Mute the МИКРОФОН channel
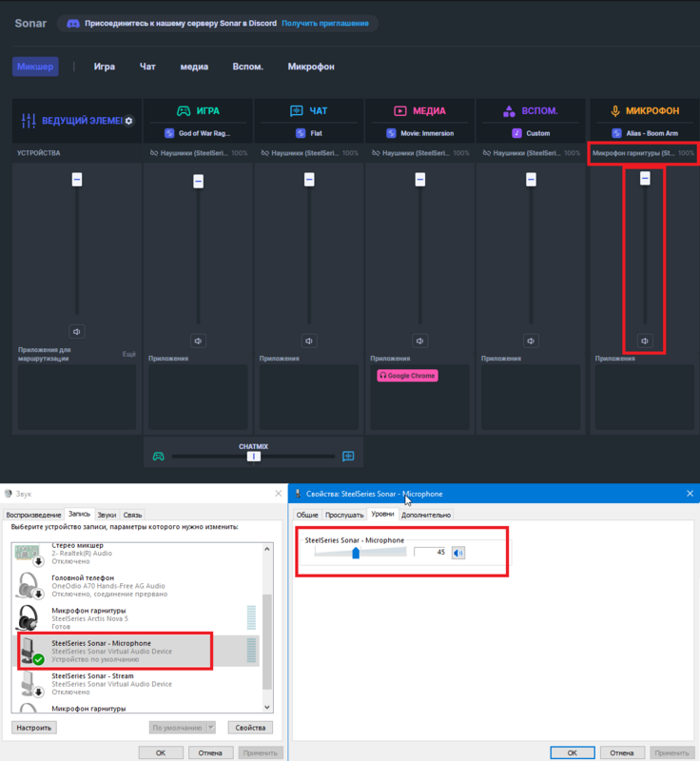The height and width of the screenshot is (761, 700). tap(645, 341)
